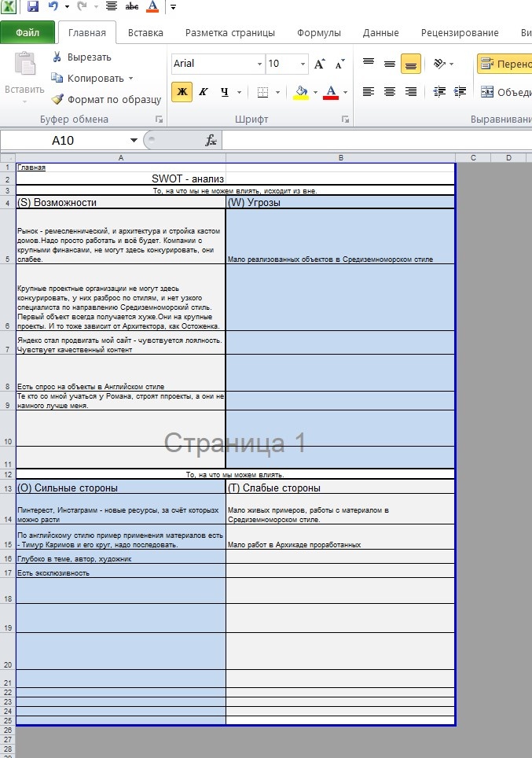This screenshot has width=532, height=758.
Task: Toggle align text right icon
Action: click(x=411, y=92)
